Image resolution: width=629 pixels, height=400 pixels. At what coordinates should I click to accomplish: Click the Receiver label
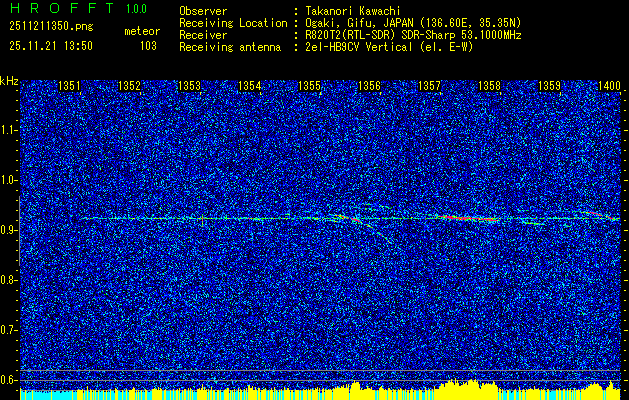pos(203,35)
